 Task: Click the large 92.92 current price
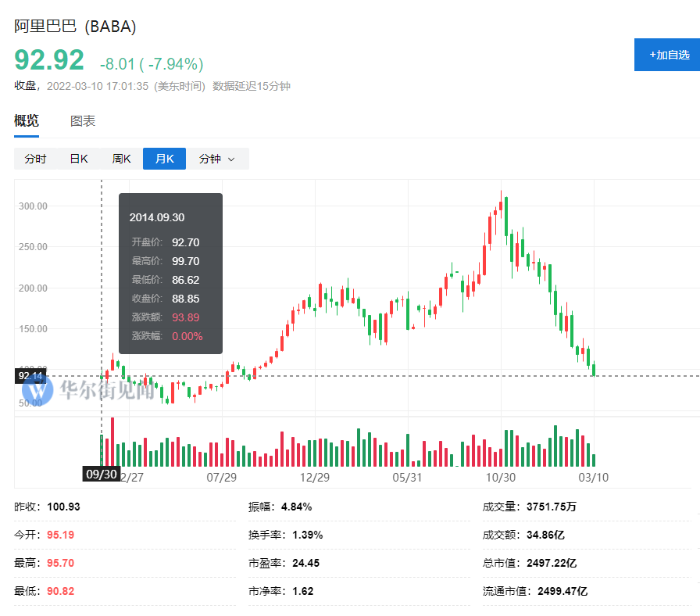coord(49,61)
